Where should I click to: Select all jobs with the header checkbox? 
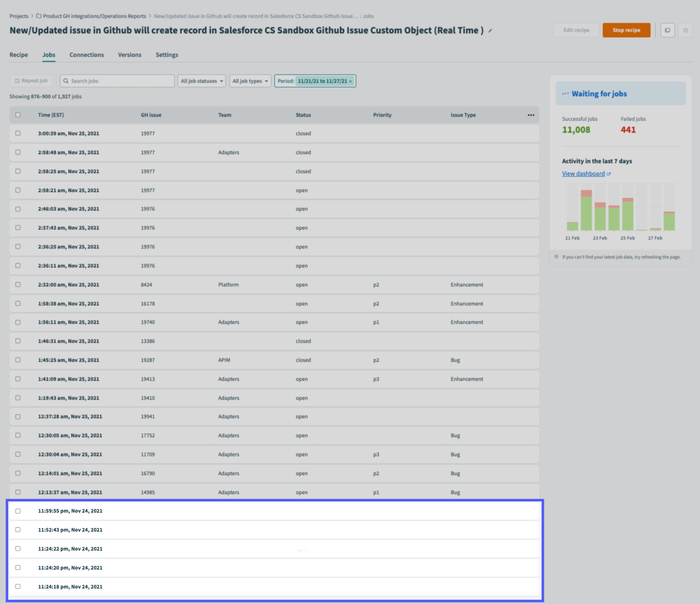18,114
